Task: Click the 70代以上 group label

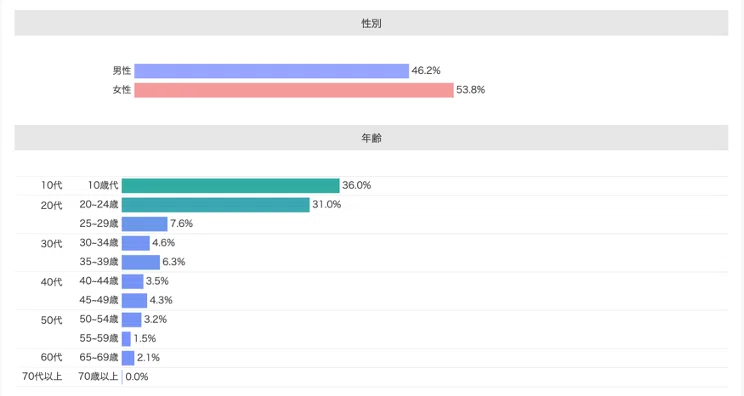Action: click(42, 377)
